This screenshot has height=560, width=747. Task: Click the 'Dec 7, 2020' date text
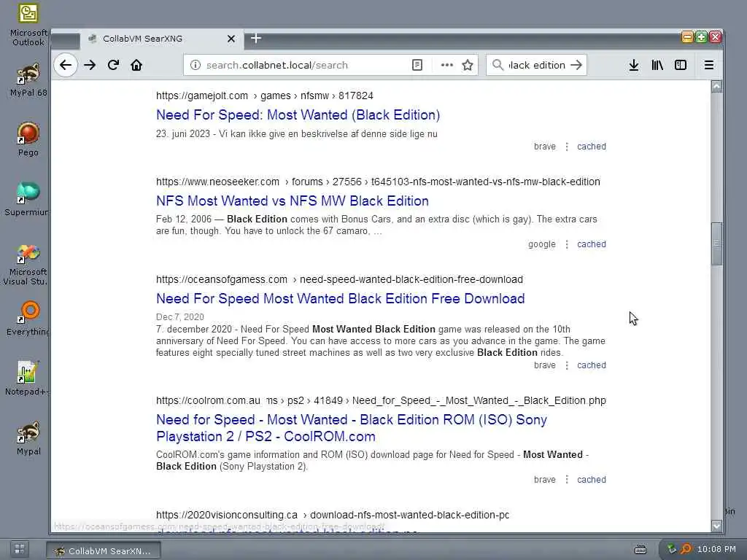180,317
